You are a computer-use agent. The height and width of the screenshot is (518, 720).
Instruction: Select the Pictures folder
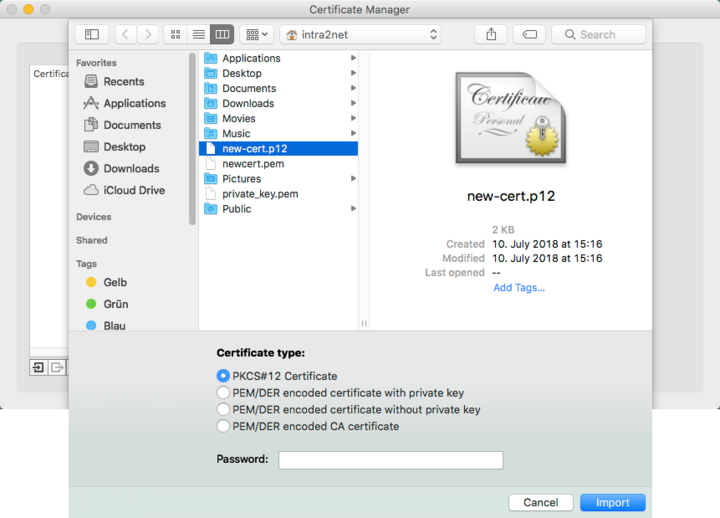(278, 179)
